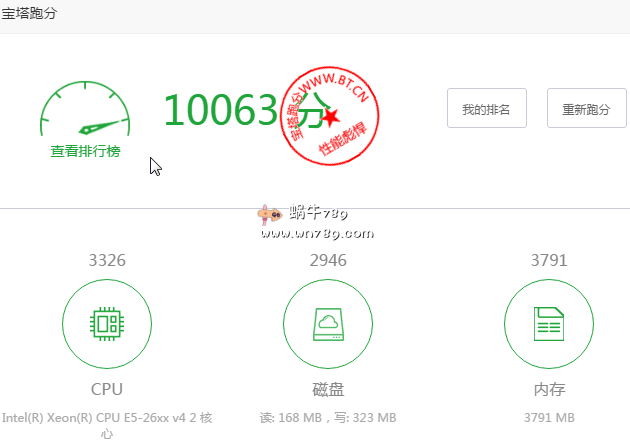Viewport: 630px width, 444px height.
Task: Click the disk cloud drive icon
Action: [x=328, y=323]
